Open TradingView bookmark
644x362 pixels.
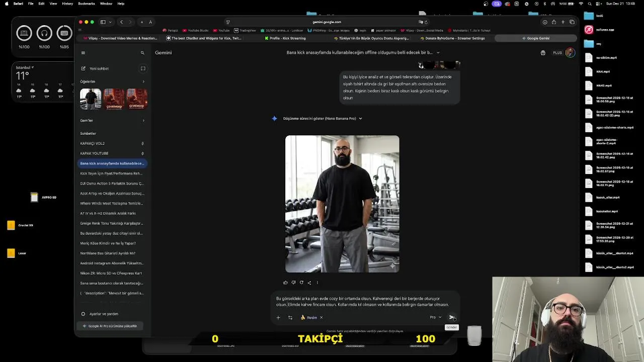(245, 30)
